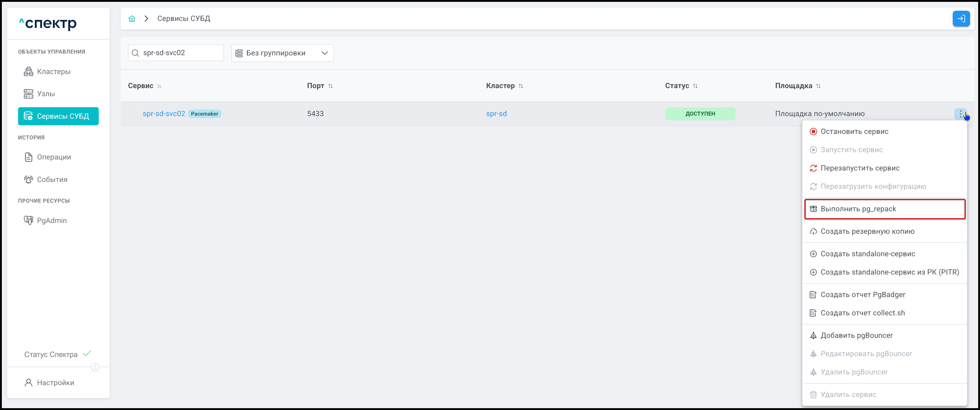Expand the Без группировки dropdown
Image resolution: width=980 pixels, height=410 pixels.
(282, 53)
